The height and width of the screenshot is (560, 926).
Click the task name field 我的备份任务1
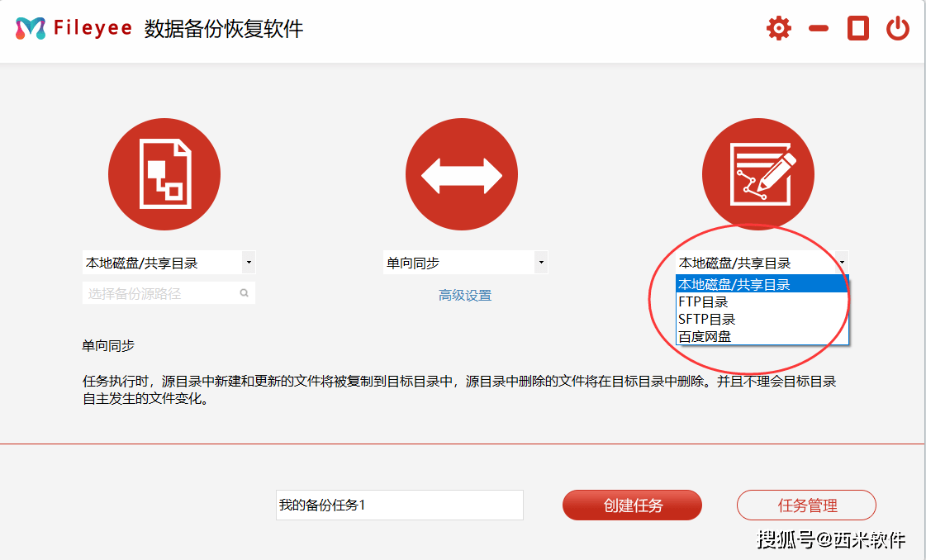pyautogui.click(x=399, y=505)
